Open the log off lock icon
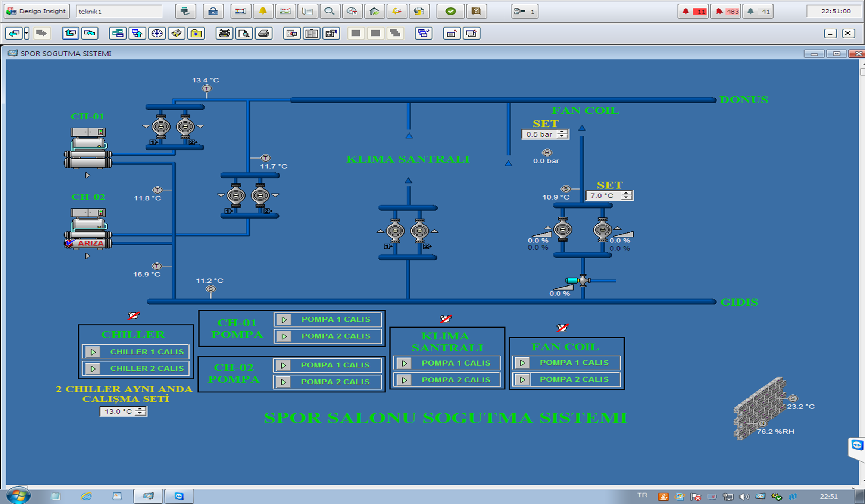Image resolution: width=865 pixels, height=504 pixels. pos(213,11)
